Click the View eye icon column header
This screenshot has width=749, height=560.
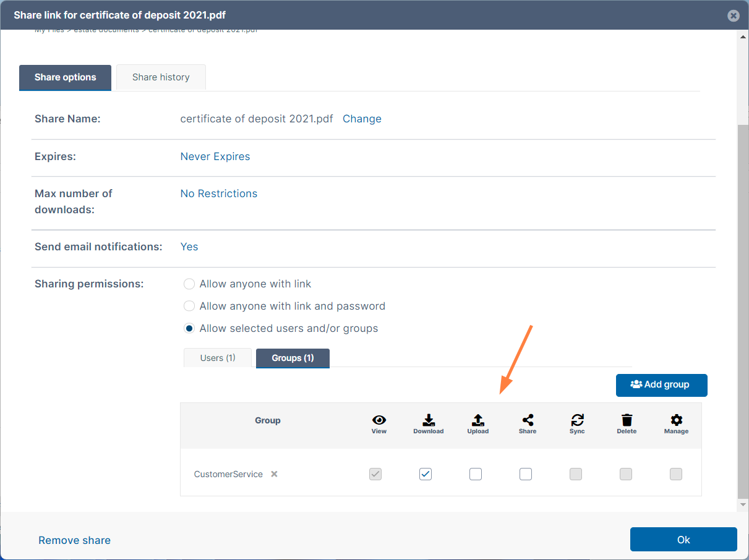379,420
